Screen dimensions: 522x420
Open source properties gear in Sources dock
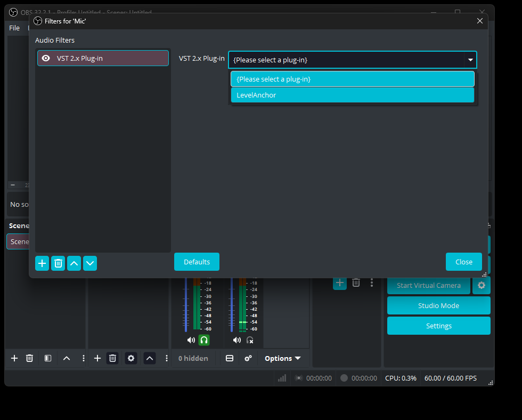[x=131, y=358]
